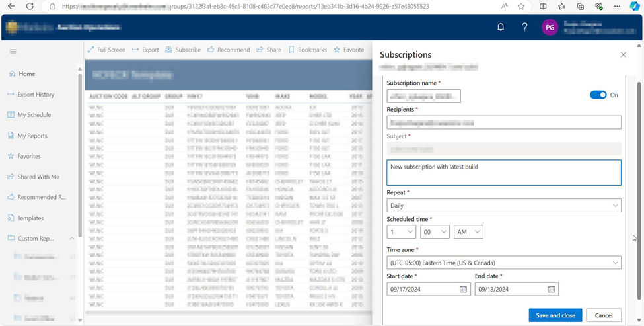Click Recommend in the report toolbar
This screenshot has height=326, width=644.
(x=229, y=50)
